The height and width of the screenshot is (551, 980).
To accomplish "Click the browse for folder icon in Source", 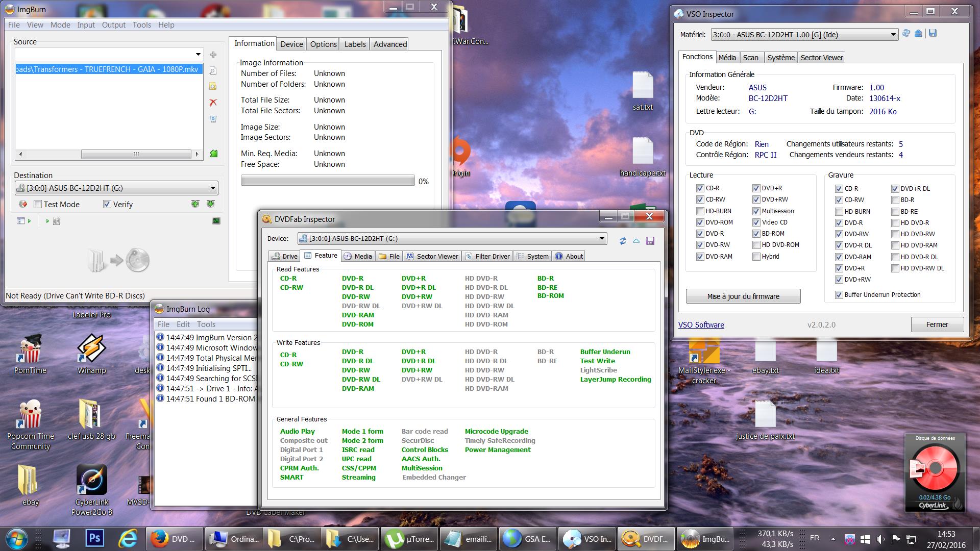I will tap(213, 87).
